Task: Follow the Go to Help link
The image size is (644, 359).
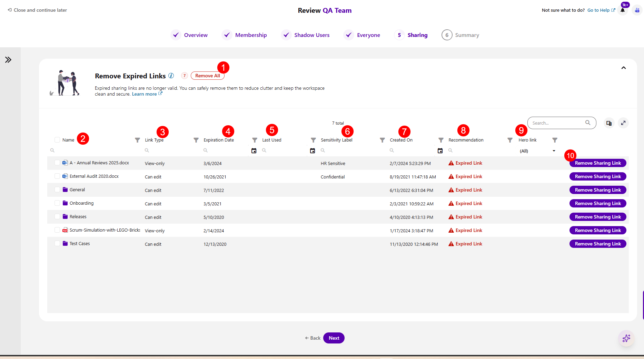Action: [x=601, y=10]
